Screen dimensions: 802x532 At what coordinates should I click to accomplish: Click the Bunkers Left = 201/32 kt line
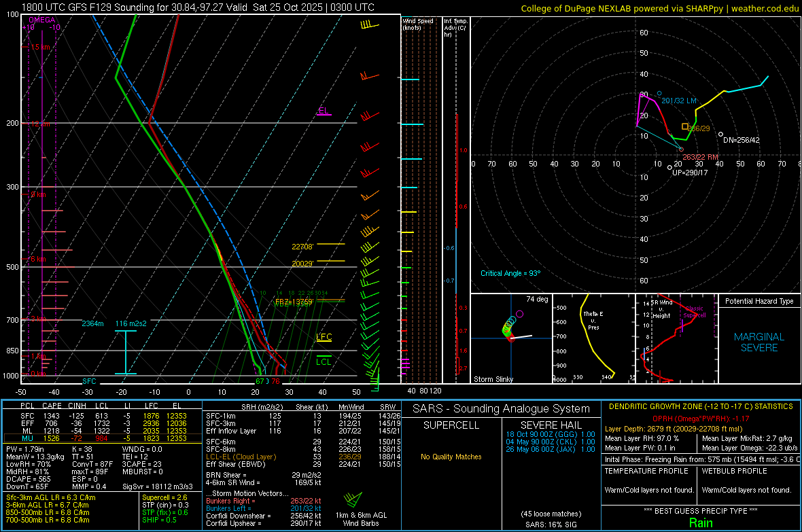click(x=264, y=508)
